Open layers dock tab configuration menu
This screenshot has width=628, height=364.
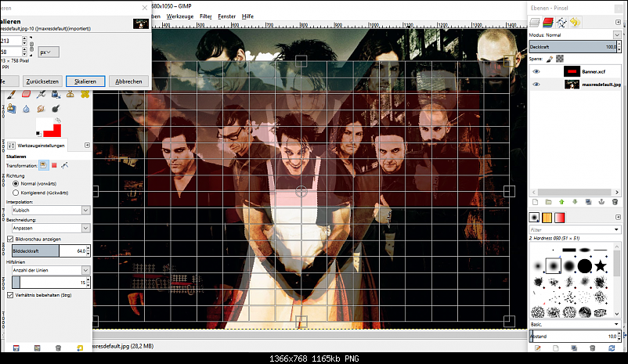618,22
